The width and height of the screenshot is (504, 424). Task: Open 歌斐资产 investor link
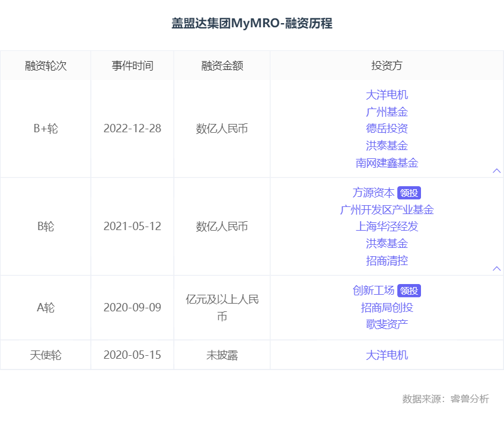pyautogui.click(x=387, y=324)
